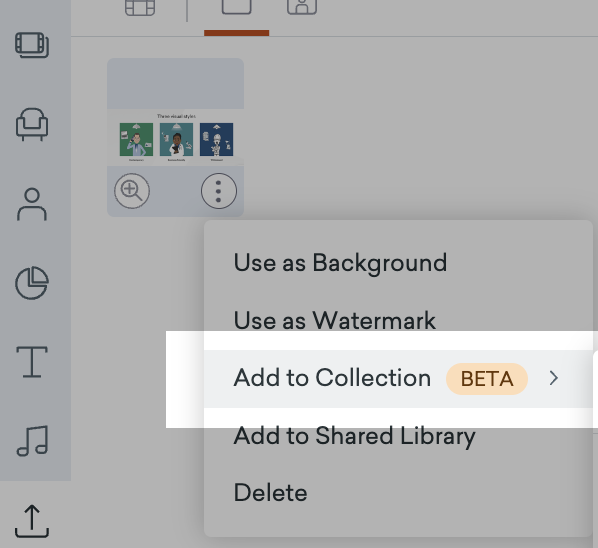Click the magnifier preview icon on thumbnail
This screenshot has width=598, height=548.
(132, 191)
